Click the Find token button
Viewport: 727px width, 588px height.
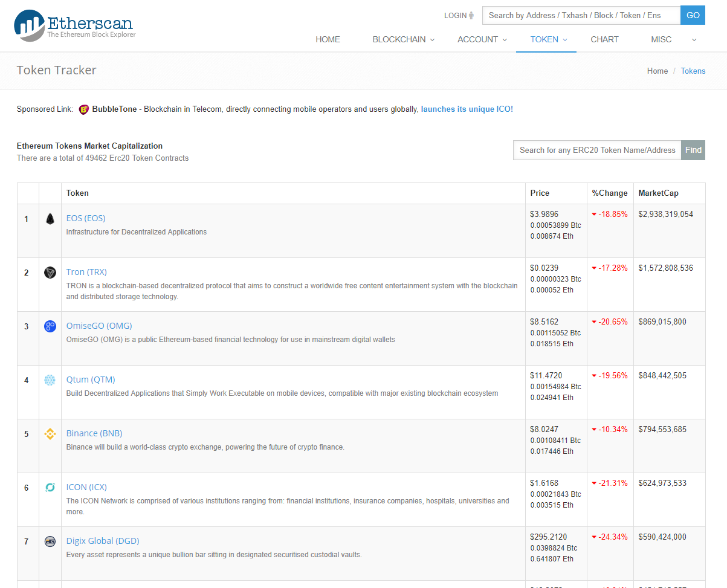(x=693, y=150)
